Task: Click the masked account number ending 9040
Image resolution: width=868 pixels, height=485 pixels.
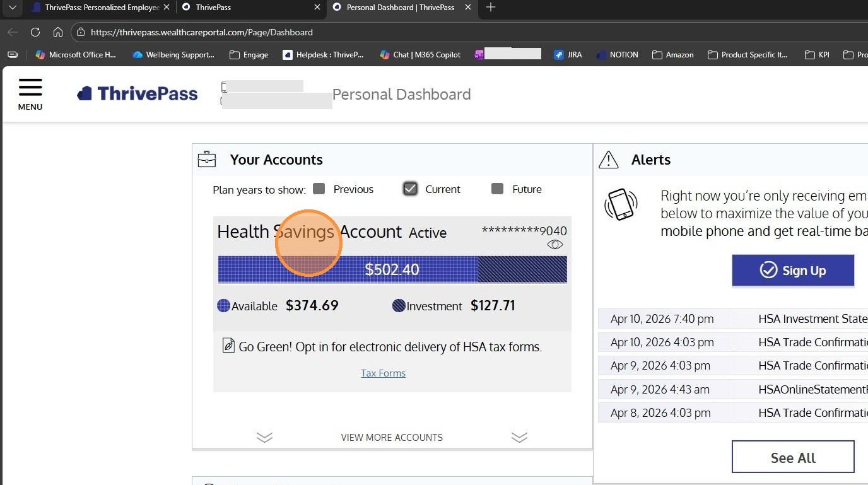Action: pos(524,231)
